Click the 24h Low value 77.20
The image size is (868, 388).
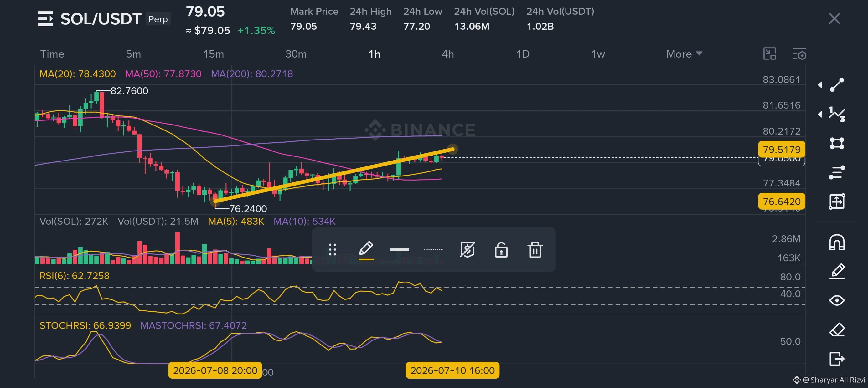coord(416,26)
